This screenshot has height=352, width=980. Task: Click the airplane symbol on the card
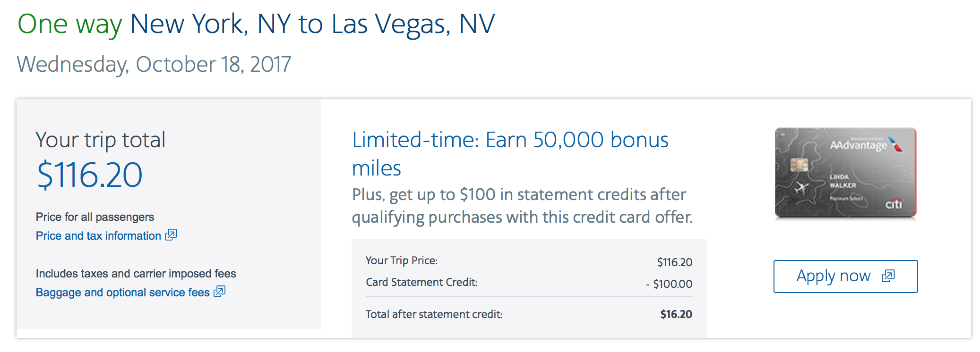point(801,188)
